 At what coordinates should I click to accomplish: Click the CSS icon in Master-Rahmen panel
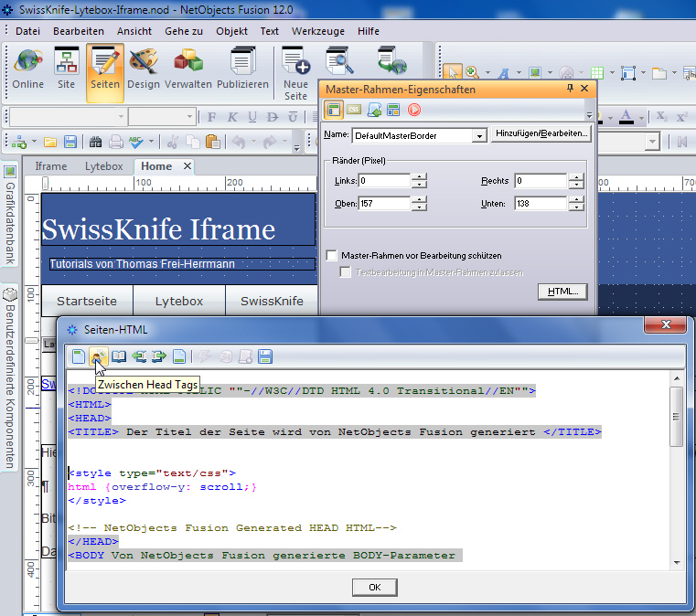coord(354,110)
